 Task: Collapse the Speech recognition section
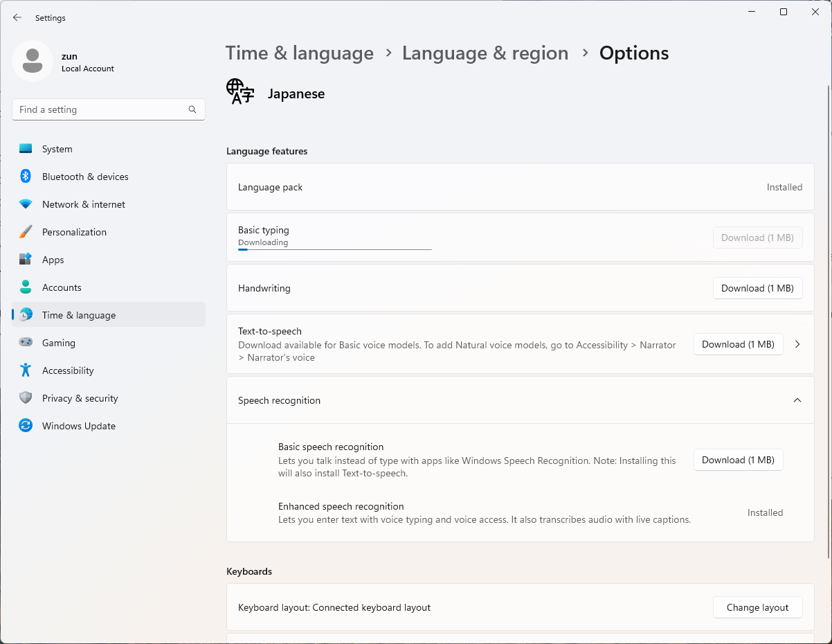point(797,400)
